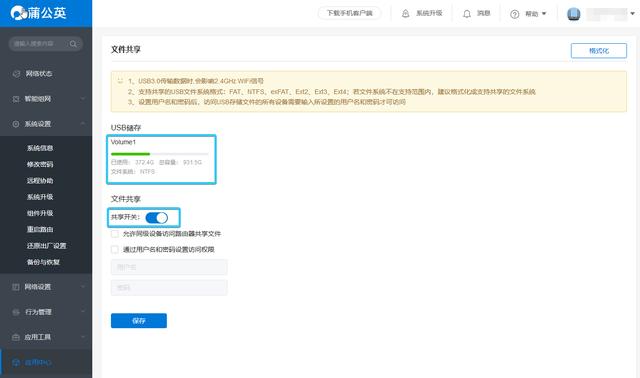
Task: Click 下载手机客户端 button
Action: [x=349, y=13]
